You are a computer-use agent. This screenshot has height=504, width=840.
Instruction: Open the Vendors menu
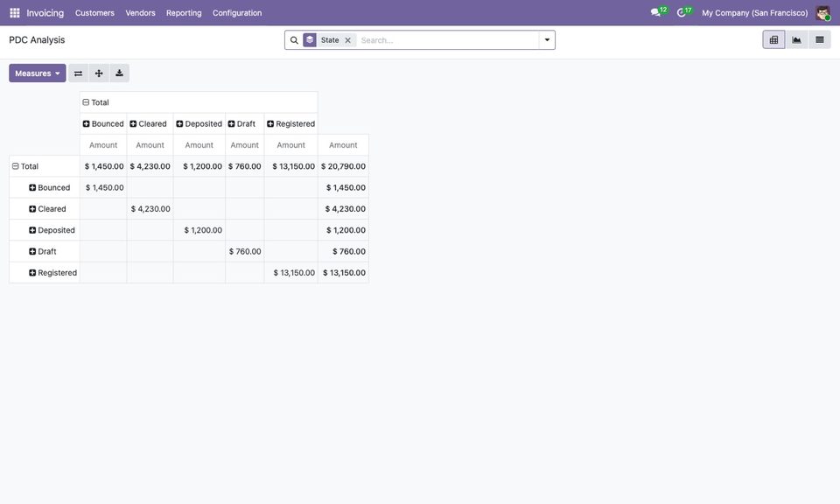(x=140, y=13)
